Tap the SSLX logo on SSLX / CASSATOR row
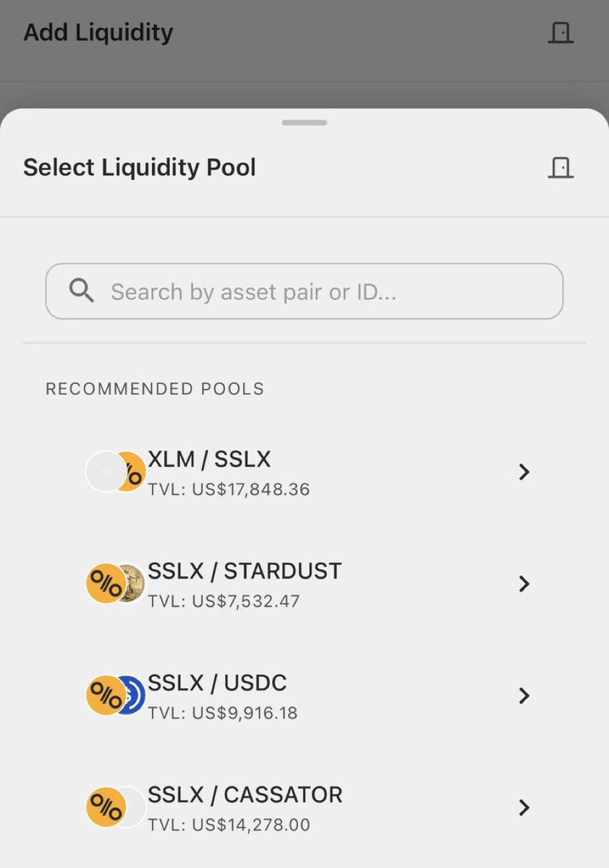Screen dimensions: 609x868 [x=106, y=807]
